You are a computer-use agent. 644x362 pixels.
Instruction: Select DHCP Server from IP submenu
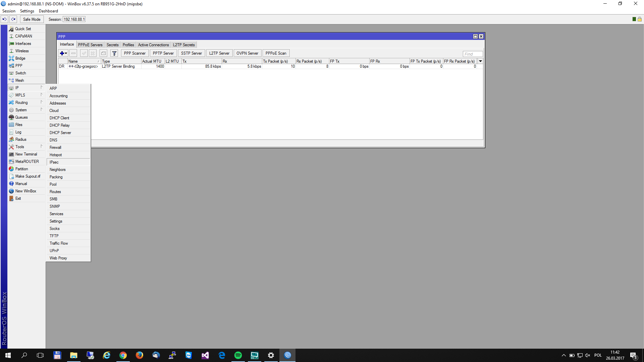68,133
